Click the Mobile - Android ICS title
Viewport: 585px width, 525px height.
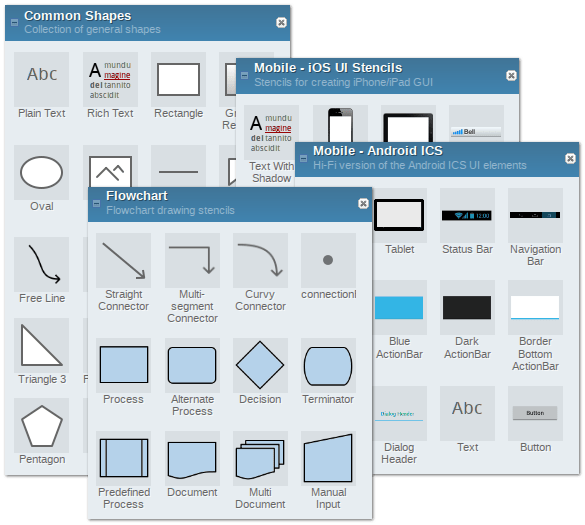tap(378, 151)
